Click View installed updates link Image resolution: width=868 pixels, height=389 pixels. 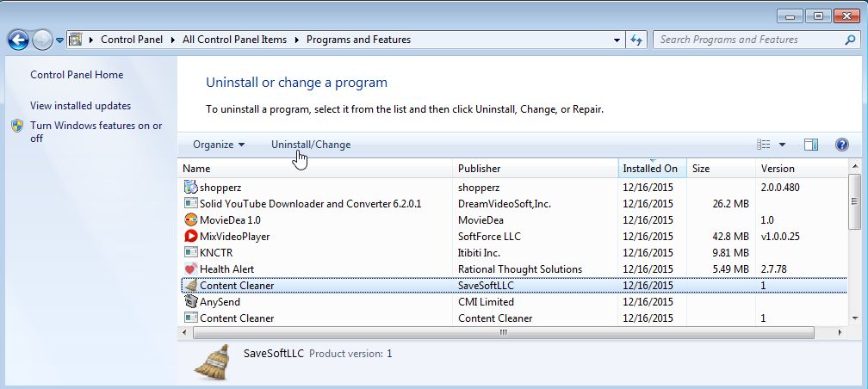pyautogui.click(x=80, y=106)
